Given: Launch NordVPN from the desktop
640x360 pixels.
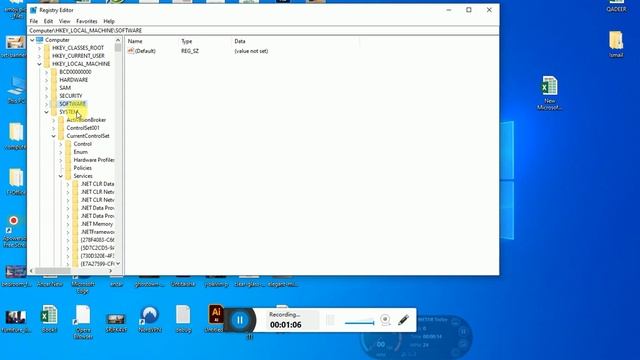Looking at the screenshot, I should click(150, 319).
